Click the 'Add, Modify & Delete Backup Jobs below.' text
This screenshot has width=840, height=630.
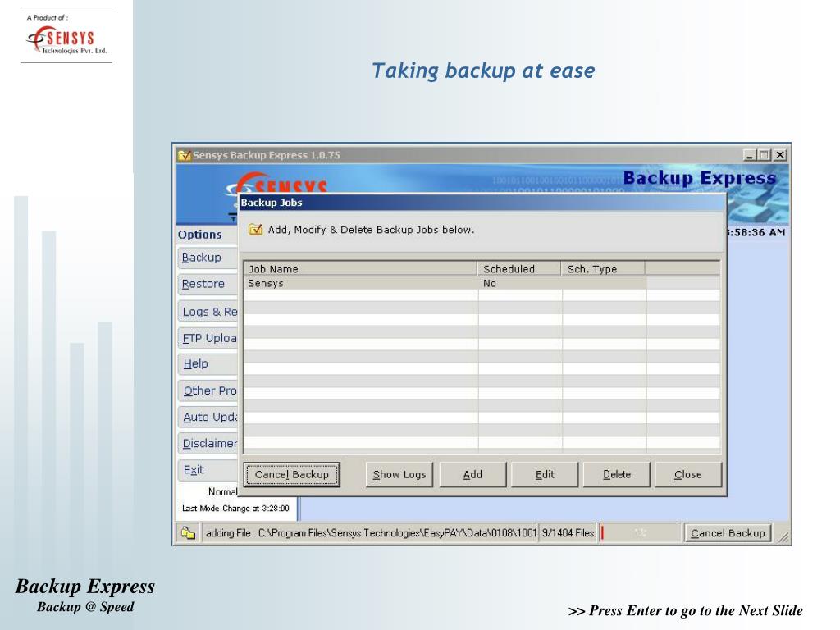click(x=372, y=230)
